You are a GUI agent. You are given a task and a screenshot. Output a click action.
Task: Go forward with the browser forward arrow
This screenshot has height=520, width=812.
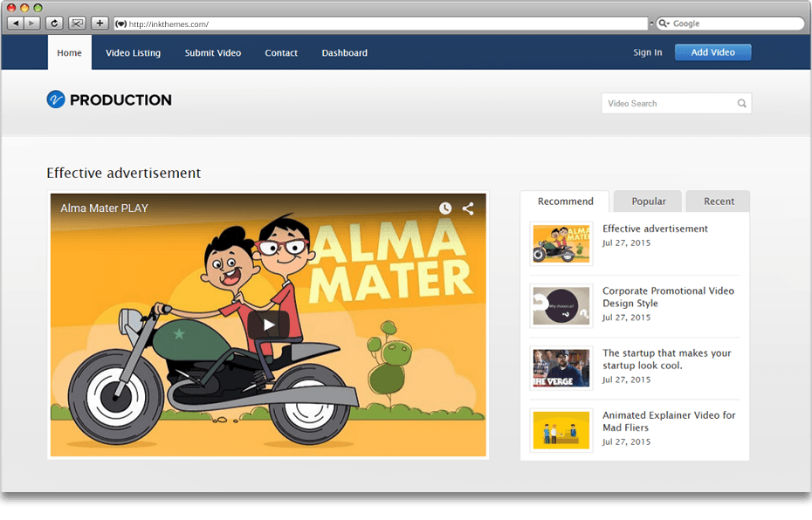(32, 24)
